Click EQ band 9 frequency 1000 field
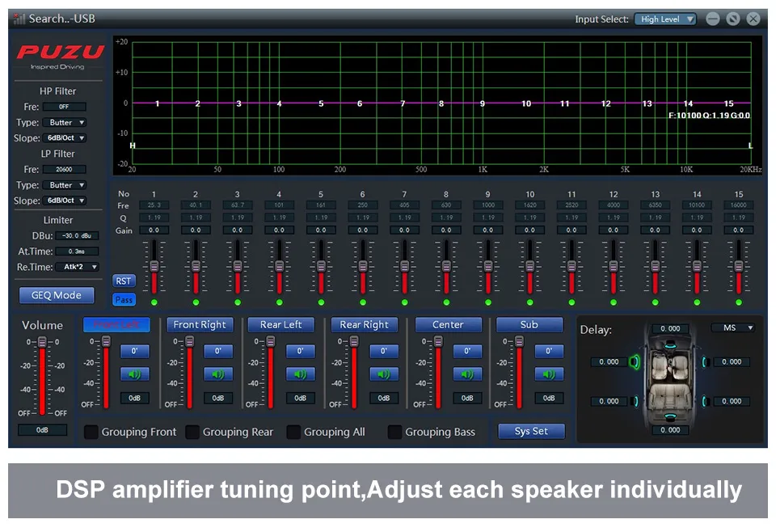Screen dimensions: 776x532 click(488, 205)
